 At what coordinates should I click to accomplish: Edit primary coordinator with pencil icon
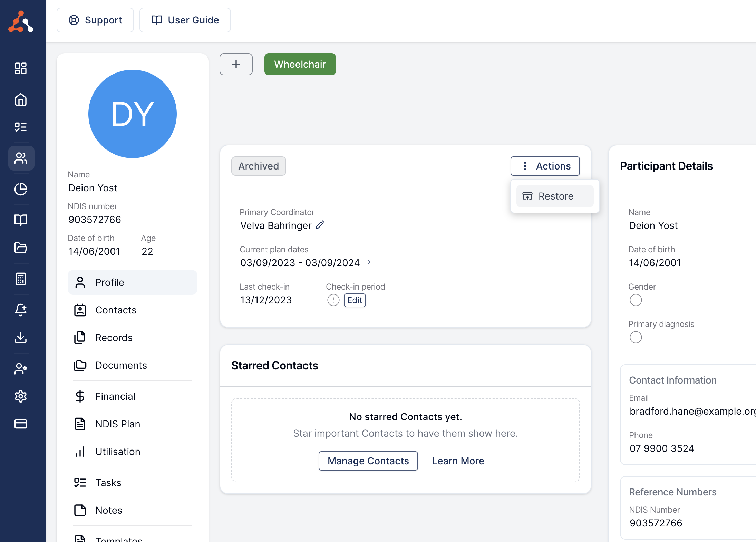(320, 225)
